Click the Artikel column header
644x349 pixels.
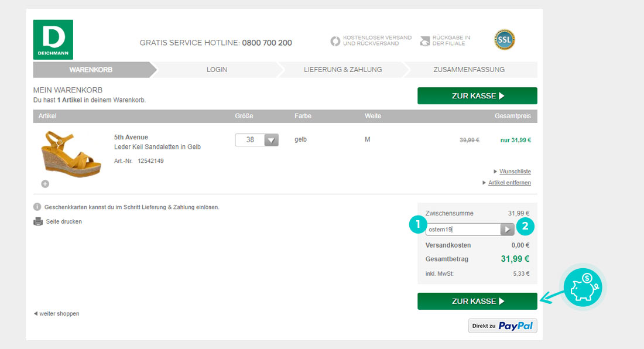point(47,116)
